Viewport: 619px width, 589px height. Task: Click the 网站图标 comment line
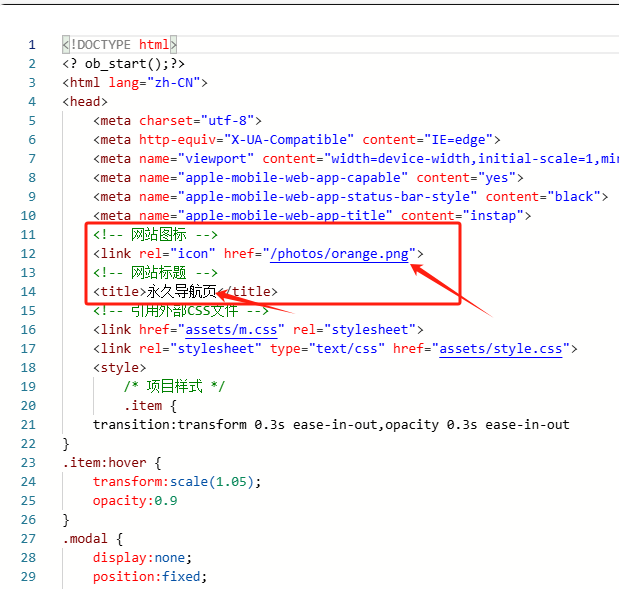pos(155,235)
